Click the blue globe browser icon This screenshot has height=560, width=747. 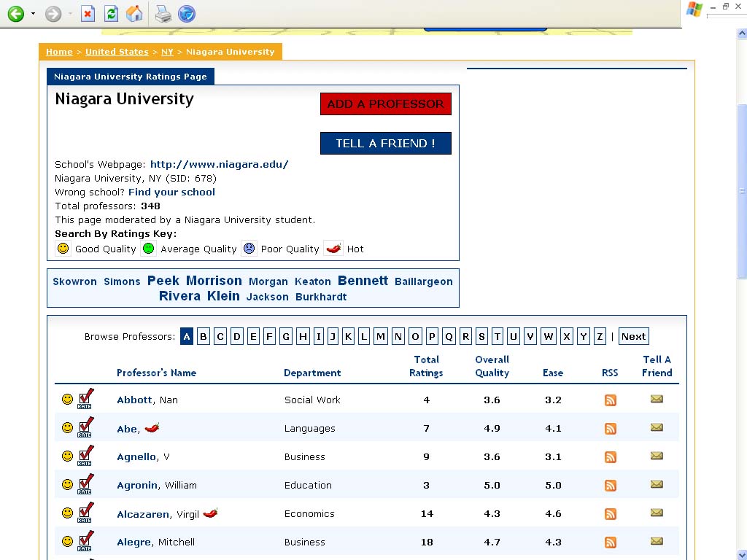tap(187, 14)
